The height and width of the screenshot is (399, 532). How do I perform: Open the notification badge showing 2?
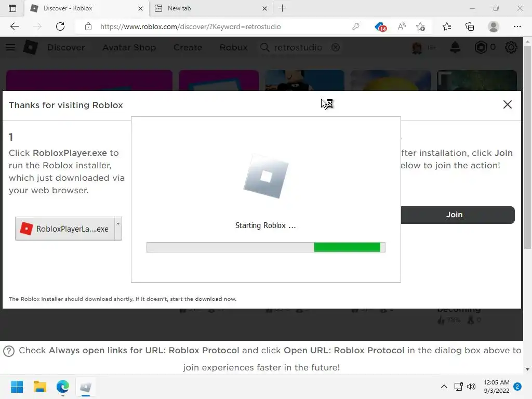[x=517, y=387]
